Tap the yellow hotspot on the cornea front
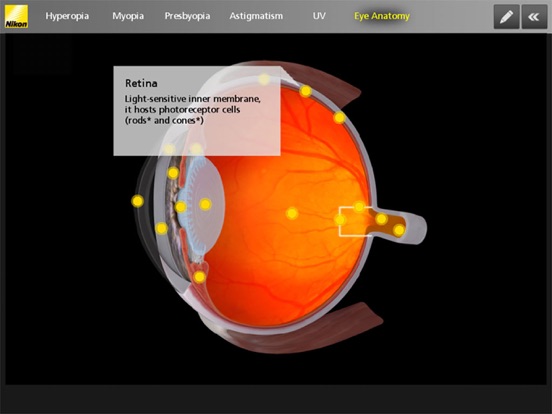Image resolution: width=552 pixels, height=414 pixels. pyautogui.click(x=137, y=201)
